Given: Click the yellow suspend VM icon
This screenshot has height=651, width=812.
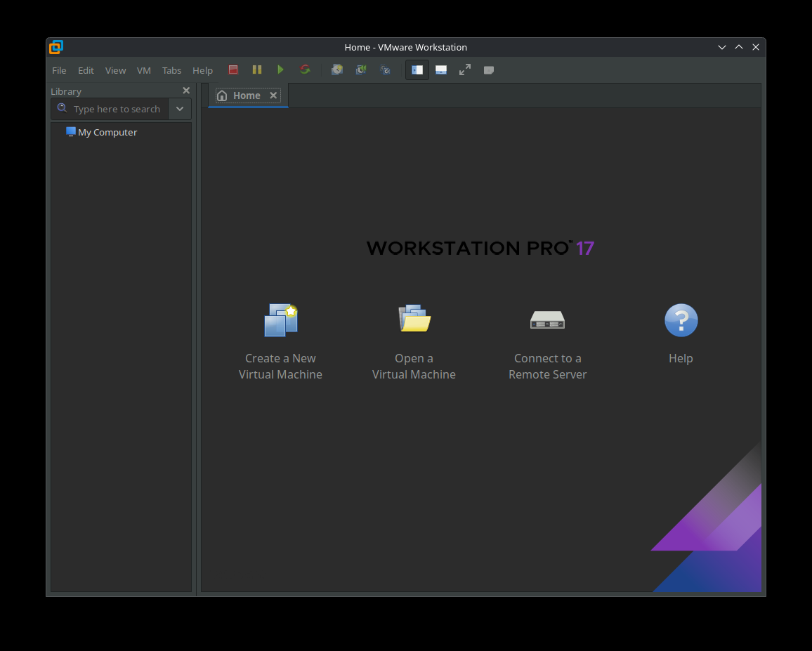Looking at the screenshot, I should click(x=257, y=70).
